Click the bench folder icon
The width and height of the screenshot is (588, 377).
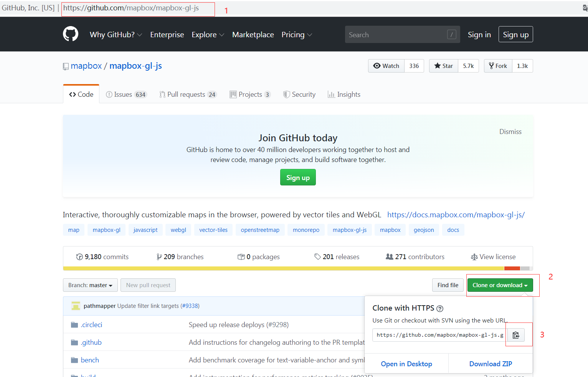[74, 360]
